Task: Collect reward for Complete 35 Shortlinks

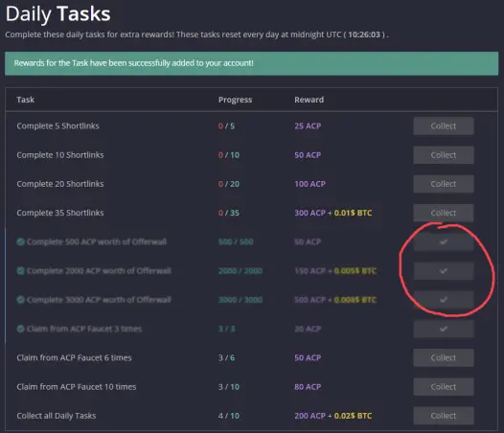Action: click(x=444, y=213)
